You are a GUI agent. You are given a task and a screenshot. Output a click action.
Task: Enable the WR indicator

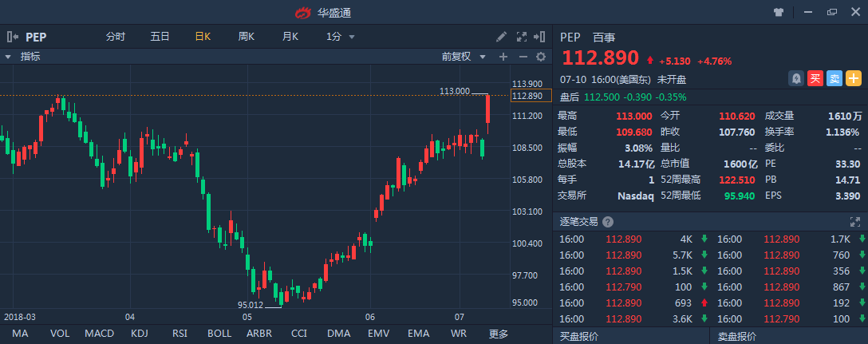click(459, 334)
